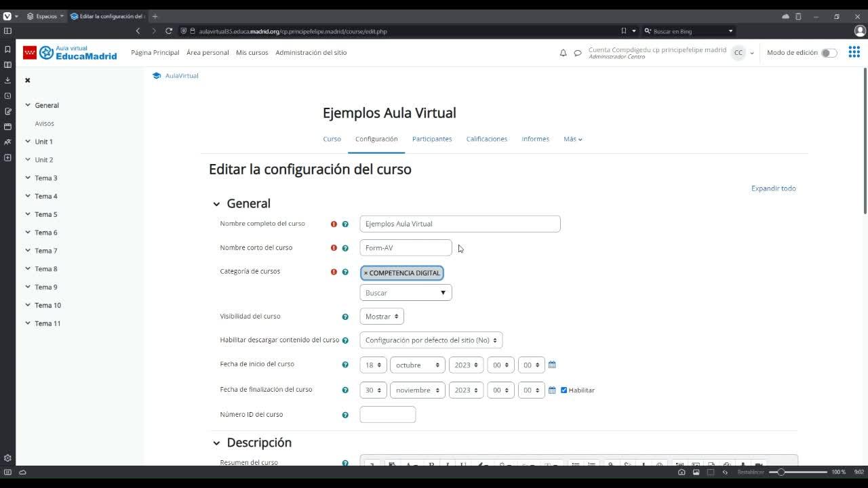Toggle images display in the status bar

tap(696, 472)
